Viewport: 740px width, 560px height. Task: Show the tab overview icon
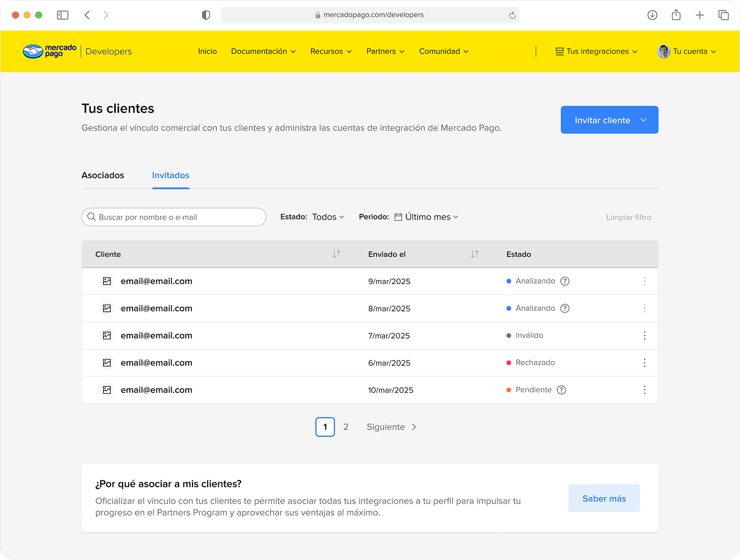pyautogui.click(x=723, y=15)
